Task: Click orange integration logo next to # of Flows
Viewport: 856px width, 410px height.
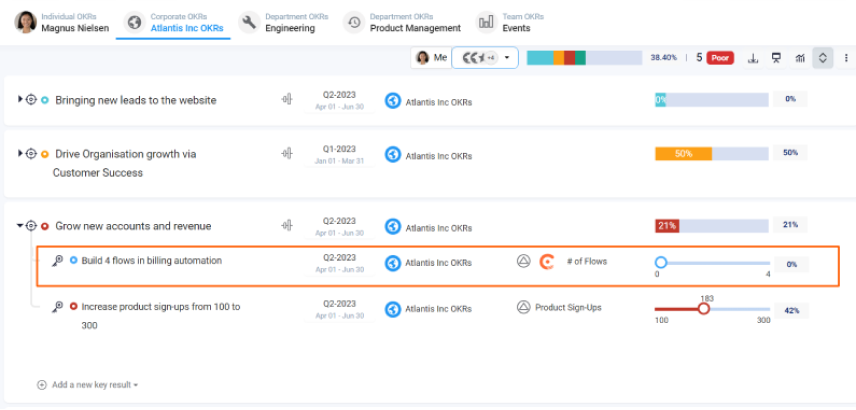Action: [x=546, y=262]
